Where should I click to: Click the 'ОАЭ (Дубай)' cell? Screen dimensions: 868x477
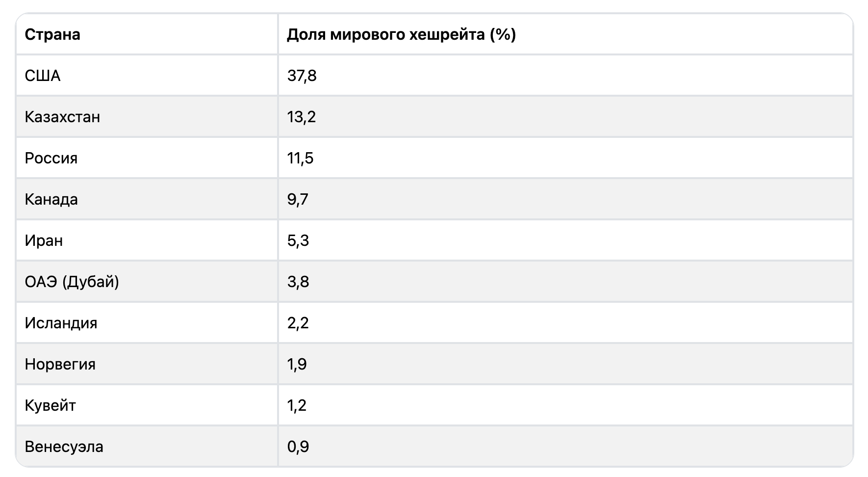tap(72, 282)
